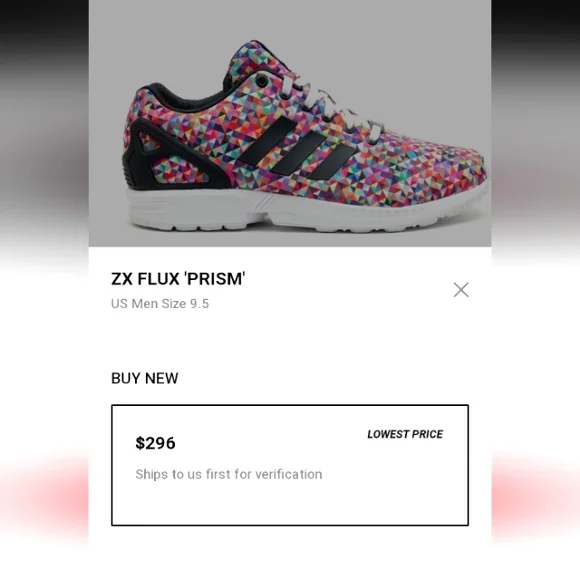The height and width of the screenshot is (580, 580).
Task: Click 'Ships to us first for verification' text
Action: pyautogui.click(x=229, y=474)
